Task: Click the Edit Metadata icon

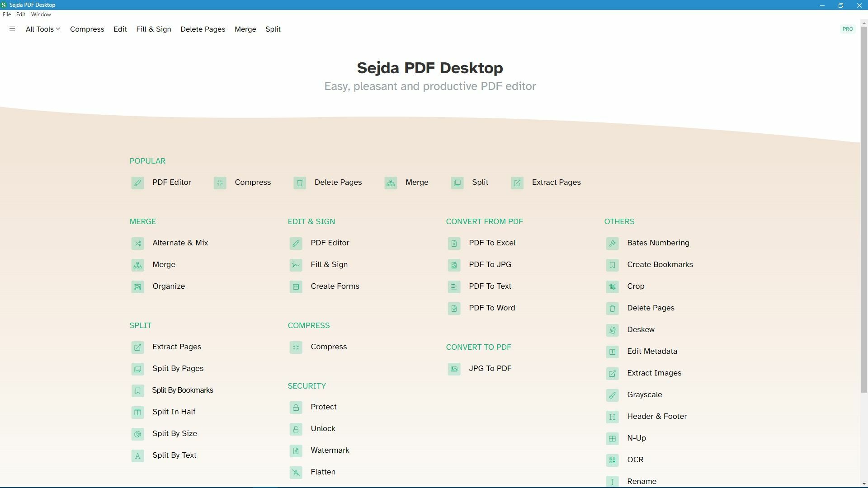Action: point(613,352)
